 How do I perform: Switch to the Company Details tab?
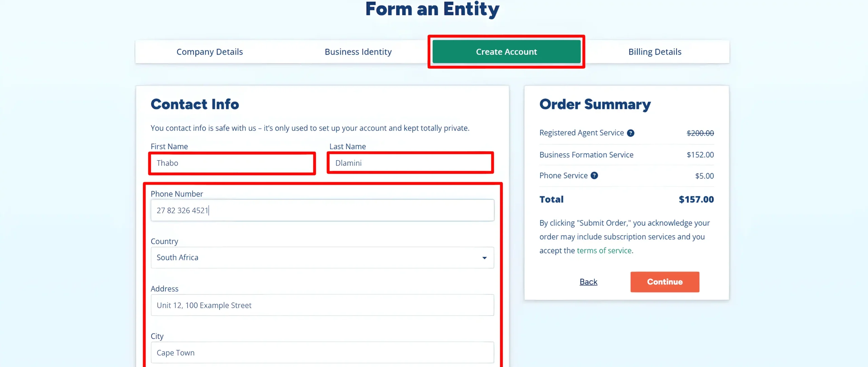(x=210, y=52)
